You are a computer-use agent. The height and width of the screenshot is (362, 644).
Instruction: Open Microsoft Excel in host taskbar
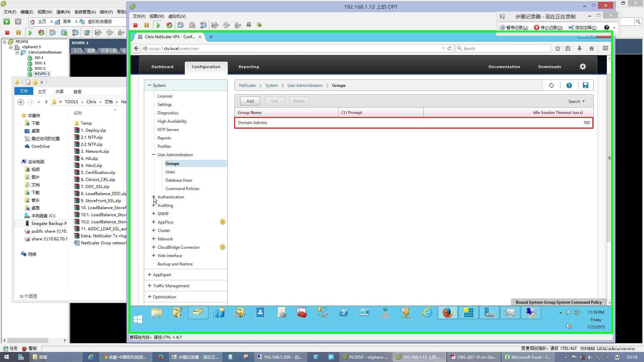coord(528,357)
